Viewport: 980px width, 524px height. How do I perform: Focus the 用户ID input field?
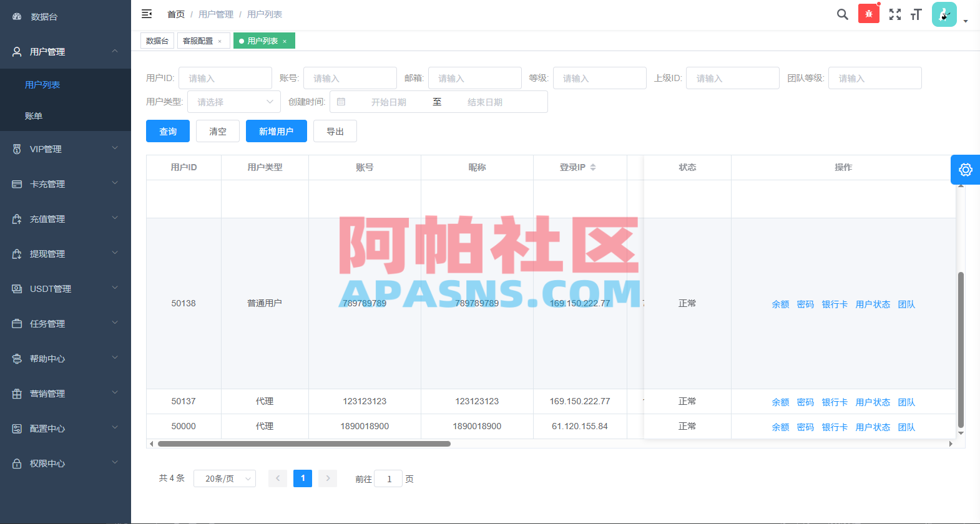225,78
